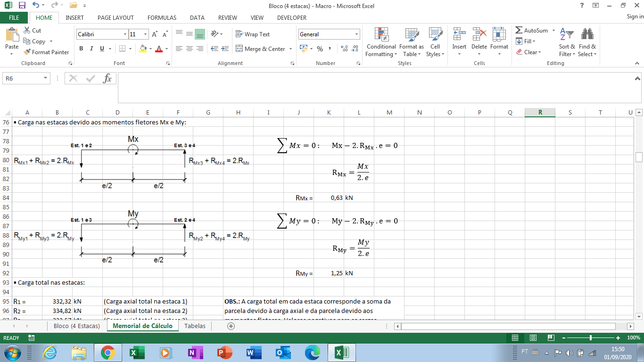Switch to the FORMULAS ribbon tab

[x=162, y=17]
